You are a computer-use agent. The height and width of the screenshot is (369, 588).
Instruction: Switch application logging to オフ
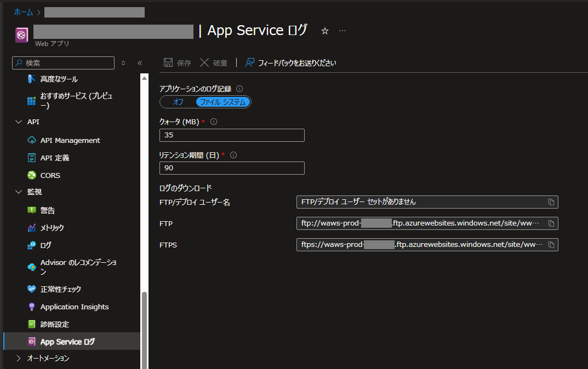click(x=178, y=102)
